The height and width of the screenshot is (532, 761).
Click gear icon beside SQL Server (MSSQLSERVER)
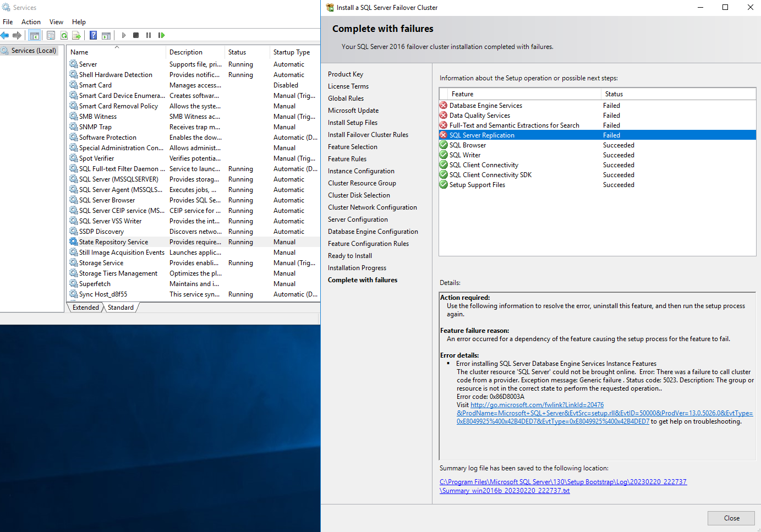tap(74, 179)
